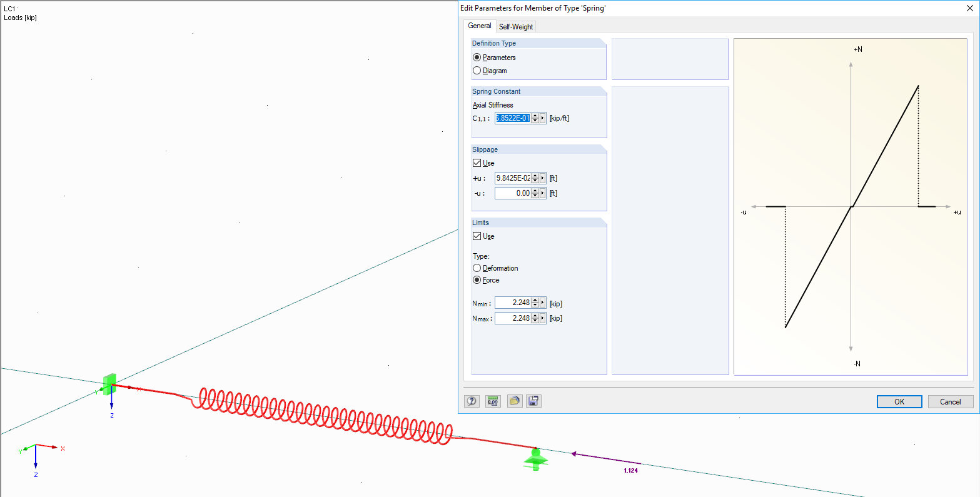Screen dimensions: 980x497
Task: Open the dialog help
Action: (x=472, y=401)
